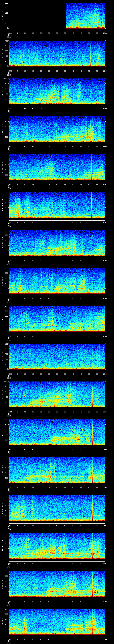The width and height of the screenshot is (114, 644).
Task: Select the "1:11:00" start time label
Action: pyautogui.click(x=9, y=109)
